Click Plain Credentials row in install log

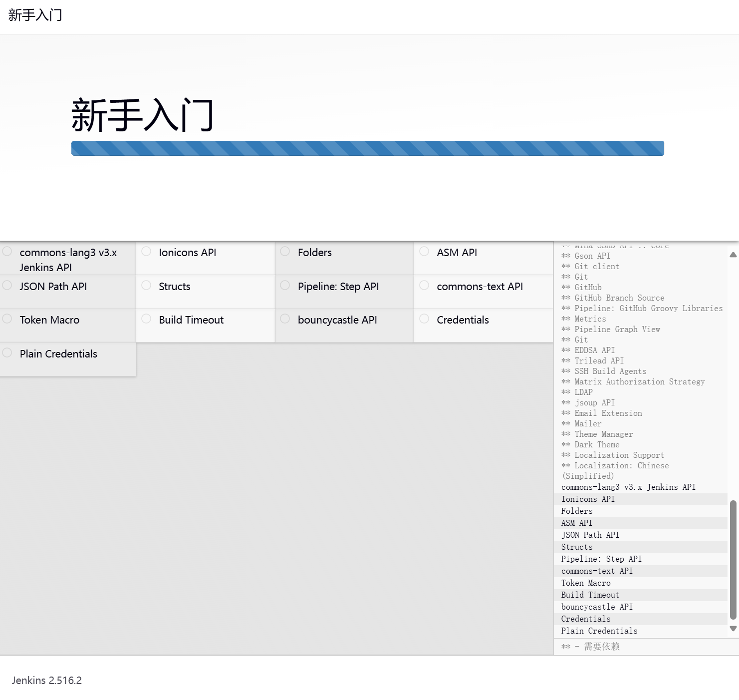click(641, 631)
